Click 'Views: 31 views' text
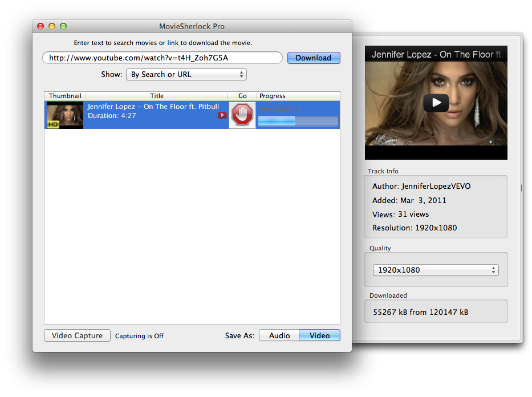This screenshot has width=532, height=397. [x=401, y=214]
